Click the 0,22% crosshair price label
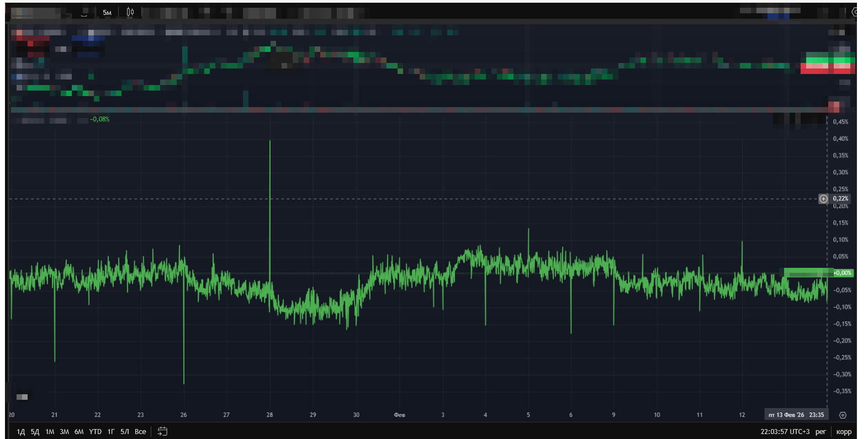This screenshot has height=439, width=868. tap(840, 199)
